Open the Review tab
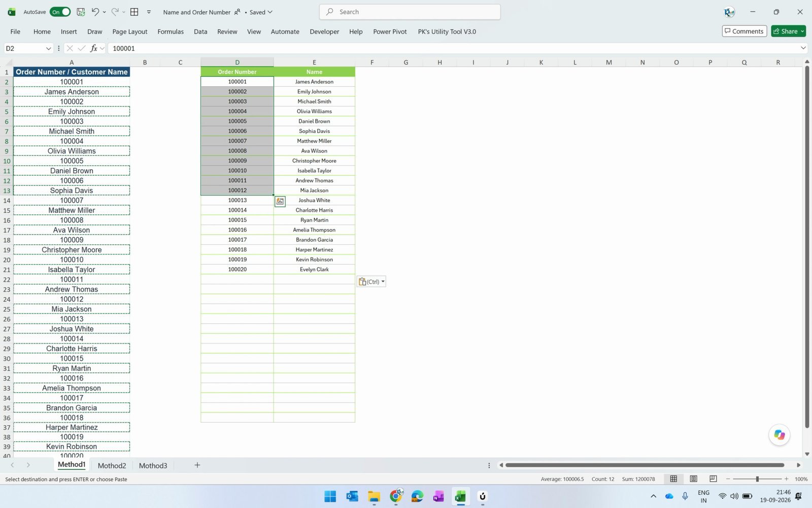This screenshot has width=812, height=508. (227, 31)
